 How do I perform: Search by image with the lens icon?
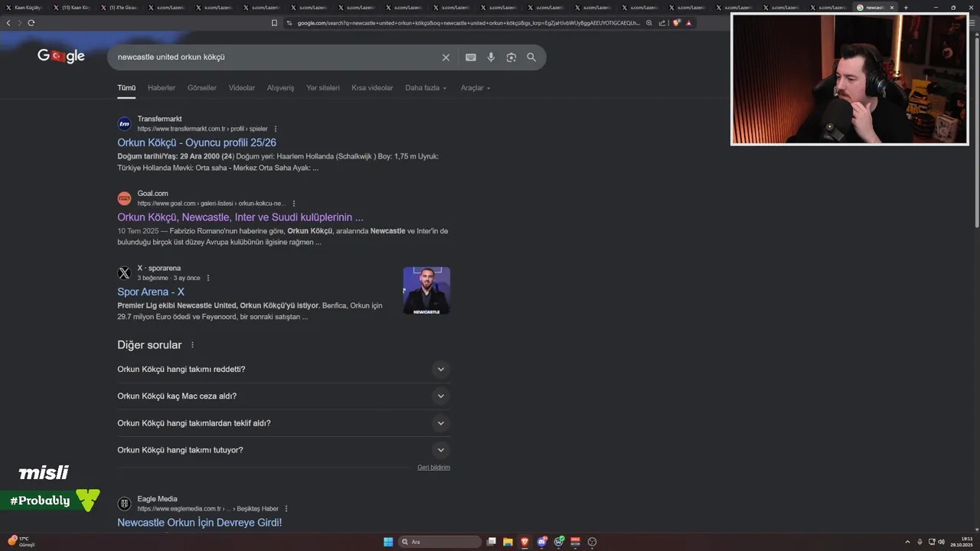coord(511,57)
